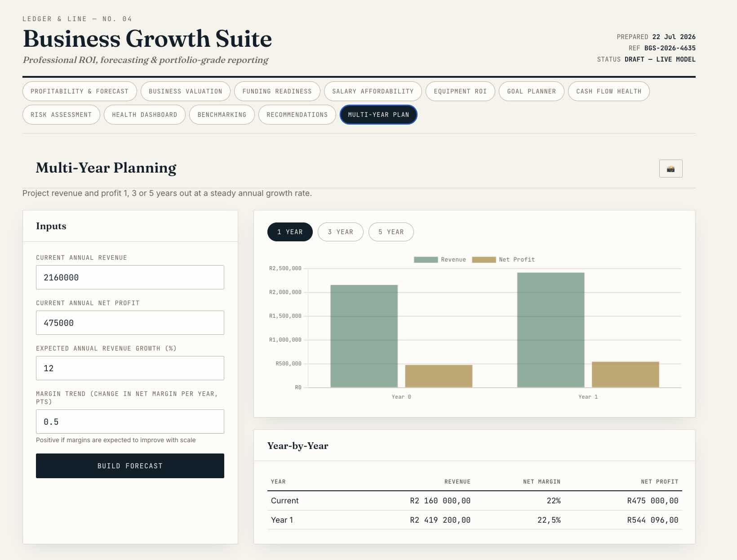Click the 'Year 0' chart axis label
This screenshot has width=737, height=560.
click(x=401, y=397)
